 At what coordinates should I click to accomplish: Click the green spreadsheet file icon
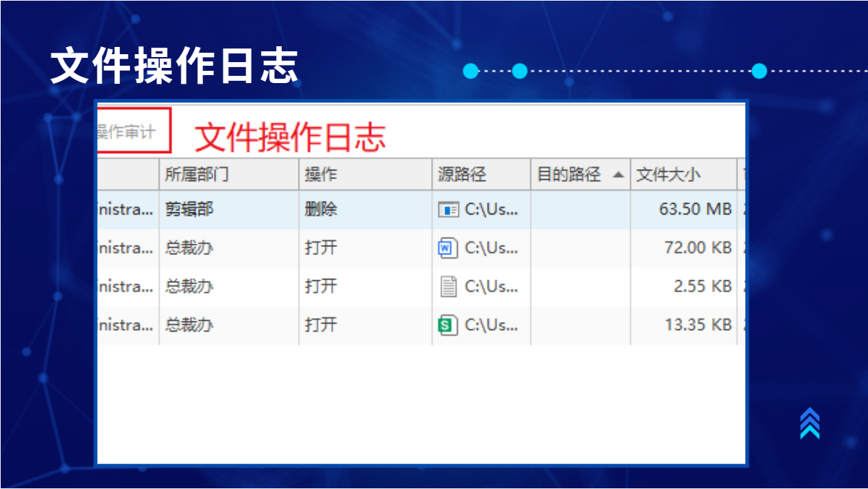(x=449, y=325)
